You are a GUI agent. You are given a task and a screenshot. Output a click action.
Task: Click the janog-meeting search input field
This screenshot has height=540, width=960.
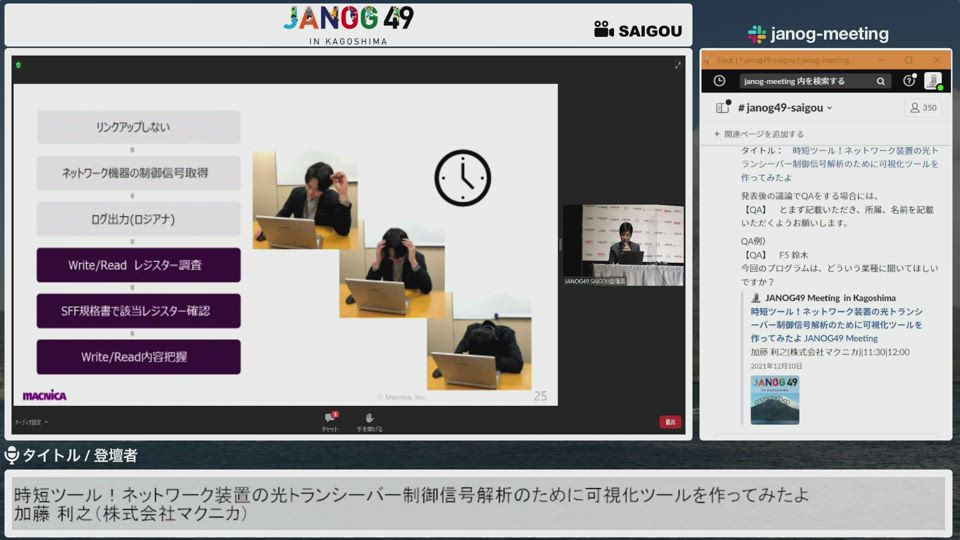pyautogui.click(x=805, y=81)
